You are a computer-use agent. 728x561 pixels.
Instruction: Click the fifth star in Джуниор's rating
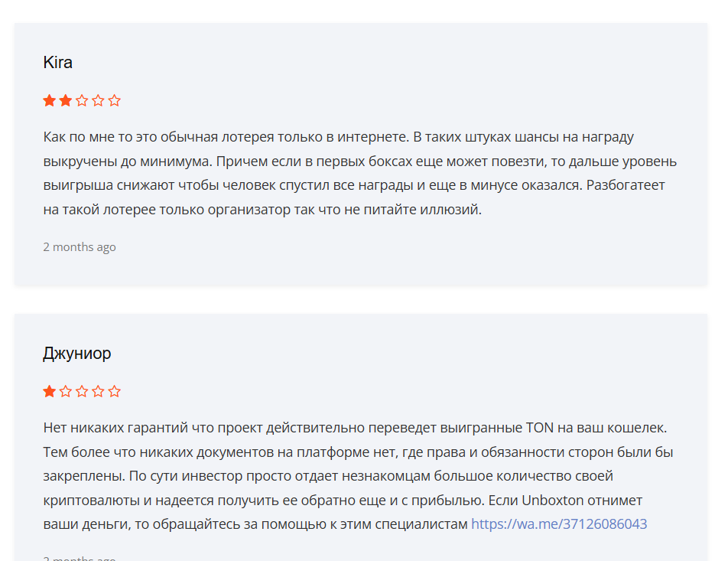coord(115,391)
